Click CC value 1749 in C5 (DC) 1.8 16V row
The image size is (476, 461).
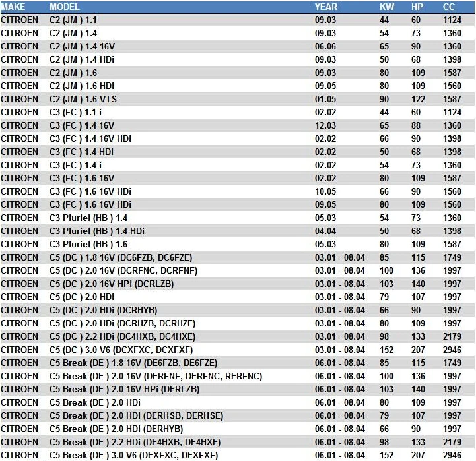[452, 257]
